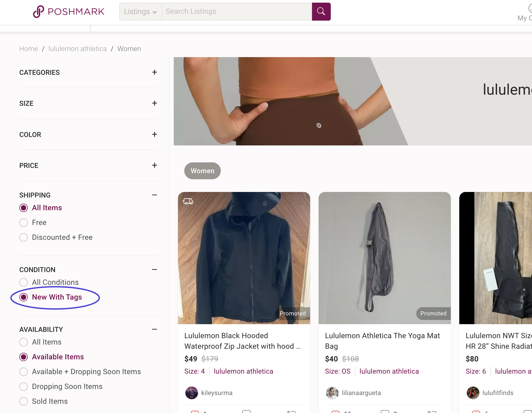Image resolution: width=532 pixels, height=413 pixels.
Task: Select Free shipping radio option
Action: [24, 223]
